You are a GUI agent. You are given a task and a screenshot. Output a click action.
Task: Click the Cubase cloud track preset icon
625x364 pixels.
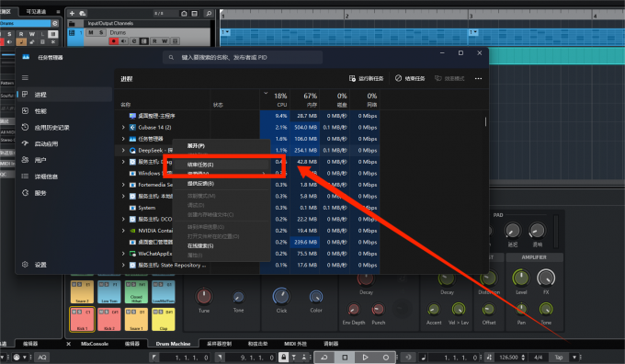pos(83,13)
